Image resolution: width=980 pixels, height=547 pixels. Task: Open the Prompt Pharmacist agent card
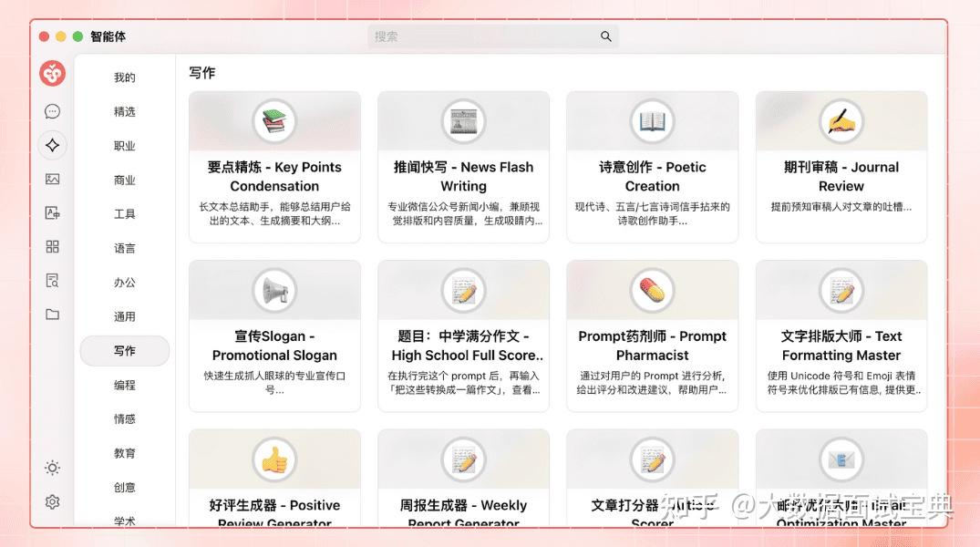[x=653, y=336]
